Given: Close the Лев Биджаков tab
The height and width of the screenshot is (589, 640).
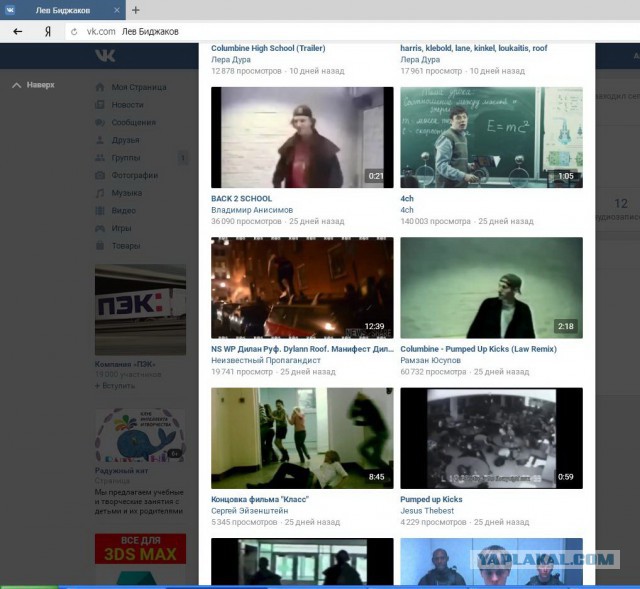Looking at the screenshot, I should click(117, 10).
